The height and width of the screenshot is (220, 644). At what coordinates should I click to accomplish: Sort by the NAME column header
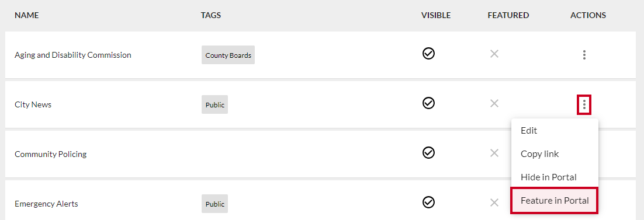27,15
